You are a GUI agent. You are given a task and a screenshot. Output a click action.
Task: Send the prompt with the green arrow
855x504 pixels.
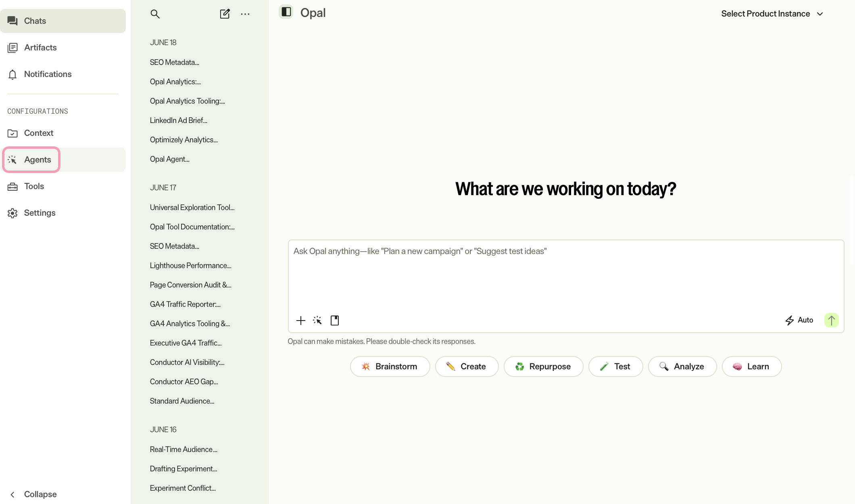point(831,320)
